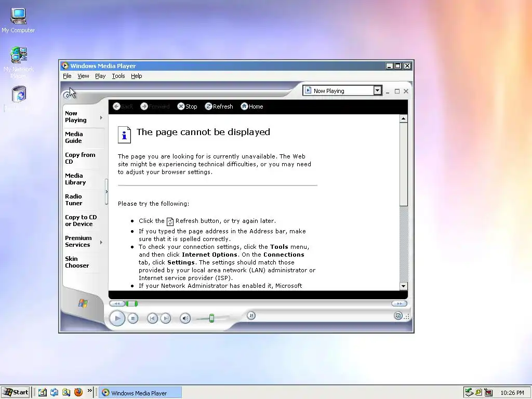Viewport: 532px width, 399px height.
Task: Go to Media Library
Action: [x=75, y=179]
